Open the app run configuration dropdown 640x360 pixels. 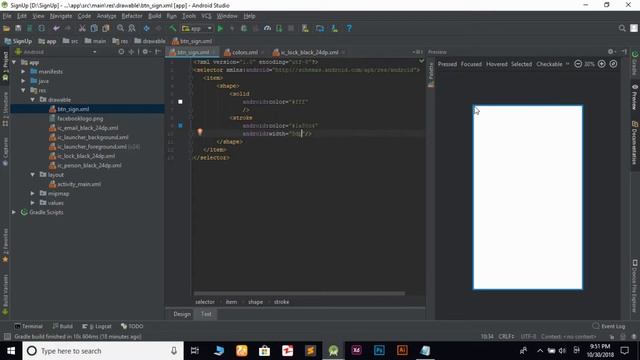[198, 29]
